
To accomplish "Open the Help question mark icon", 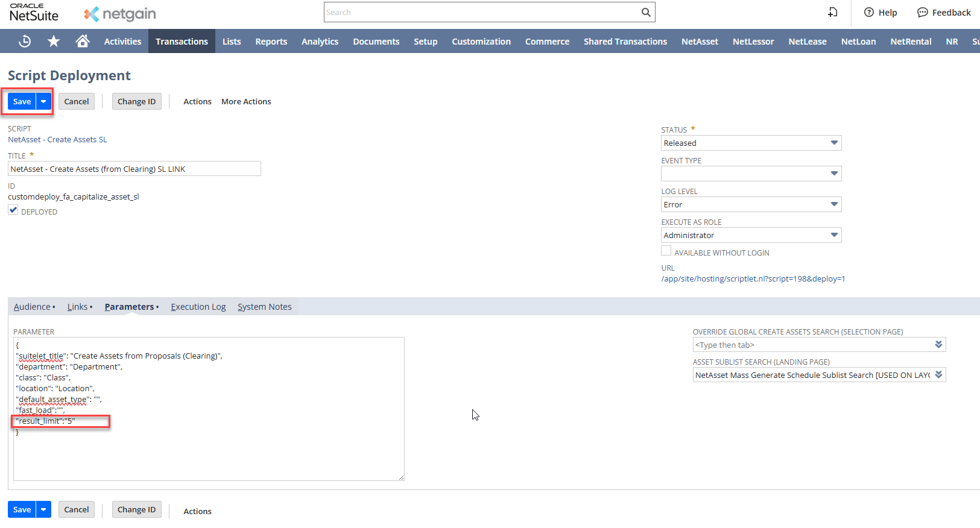I will [869, 12].
